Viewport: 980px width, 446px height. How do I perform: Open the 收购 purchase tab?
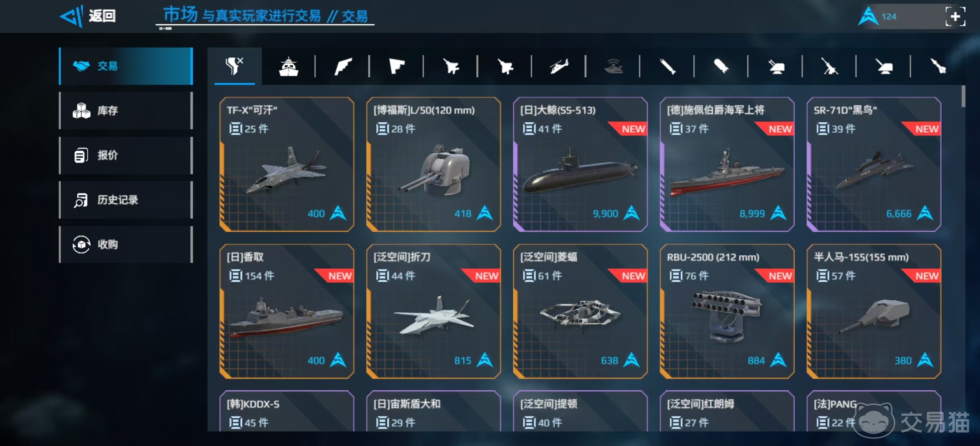coord(126,244)
